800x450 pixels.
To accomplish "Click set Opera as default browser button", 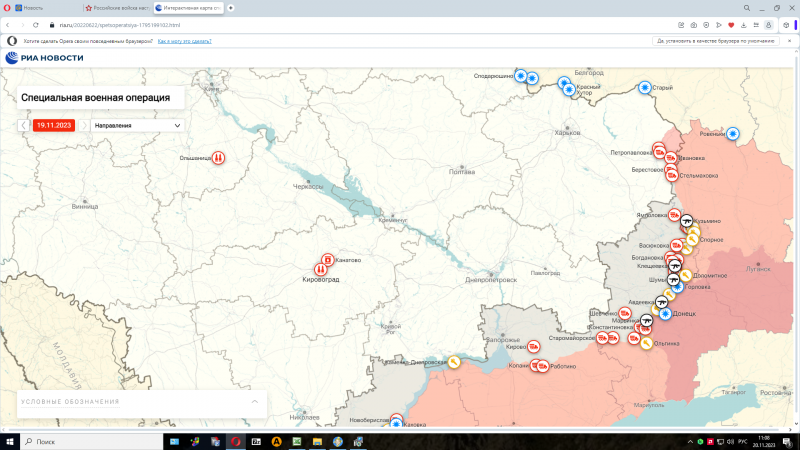I will [x=716, y=41].
